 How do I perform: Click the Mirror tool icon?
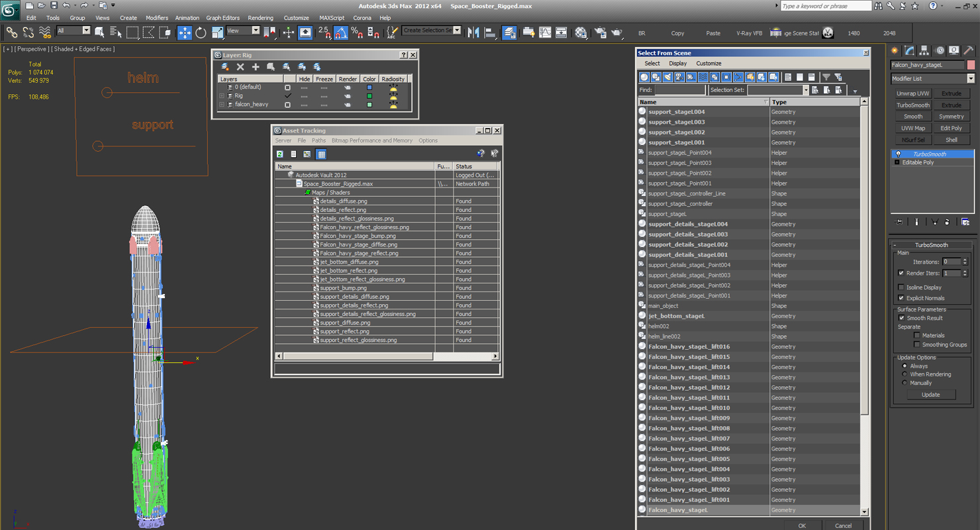473,32
